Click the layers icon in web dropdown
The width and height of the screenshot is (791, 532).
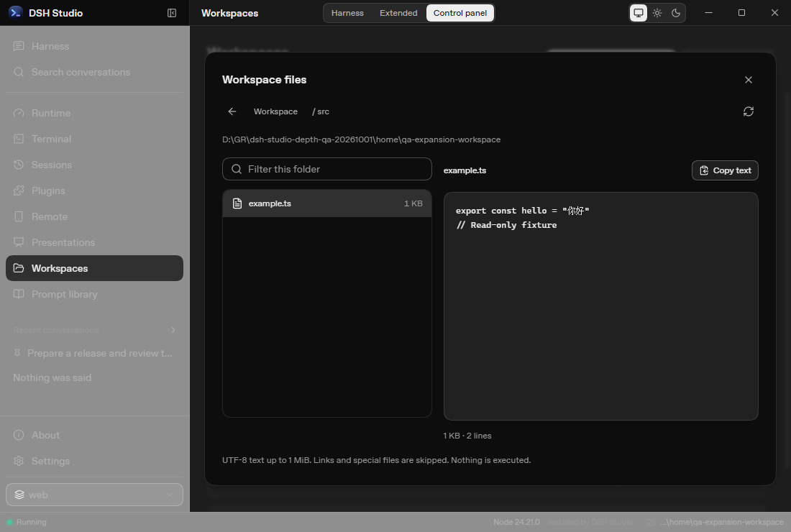(x=19, y=495)
